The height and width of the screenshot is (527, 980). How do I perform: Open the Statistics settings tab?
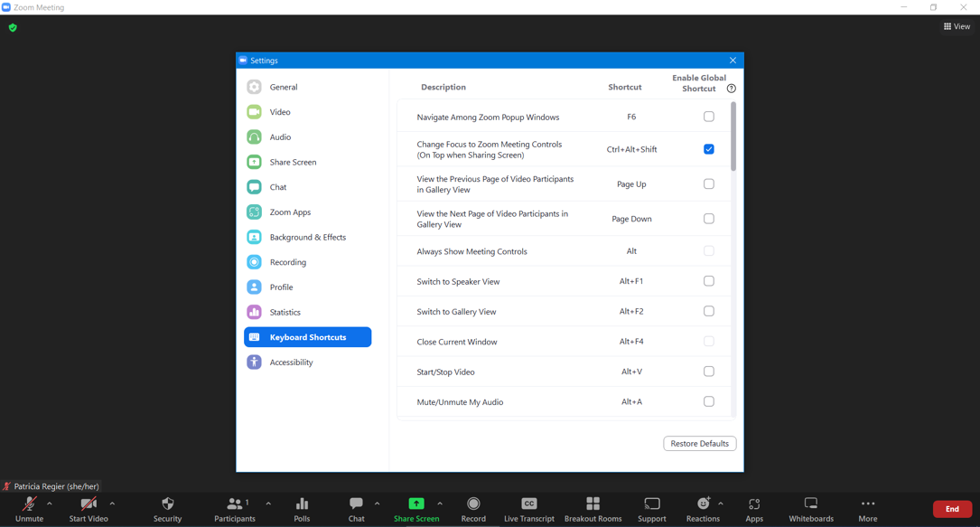pos(307,312)
